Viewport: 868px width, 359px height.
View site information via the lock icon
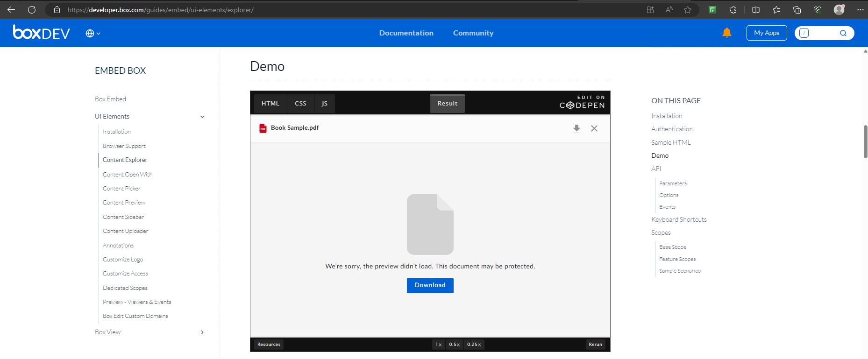tap(57, 9)
